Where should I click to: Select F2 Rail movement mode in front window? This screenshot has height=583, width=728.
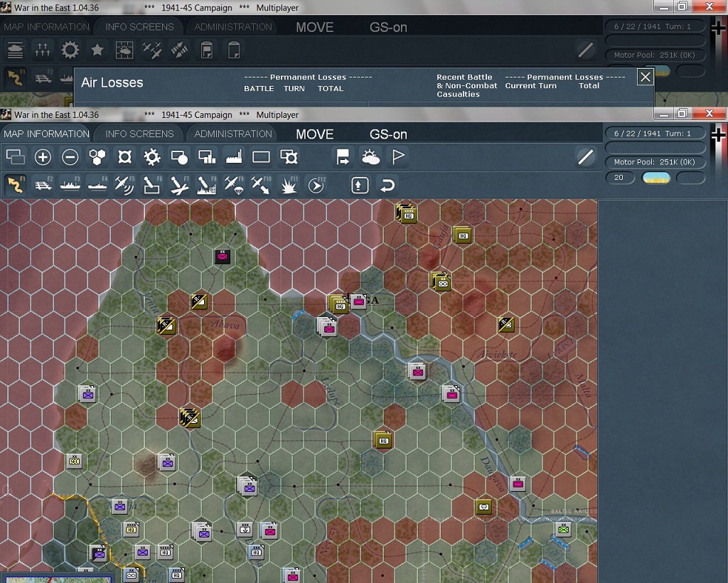pos(43,185)
